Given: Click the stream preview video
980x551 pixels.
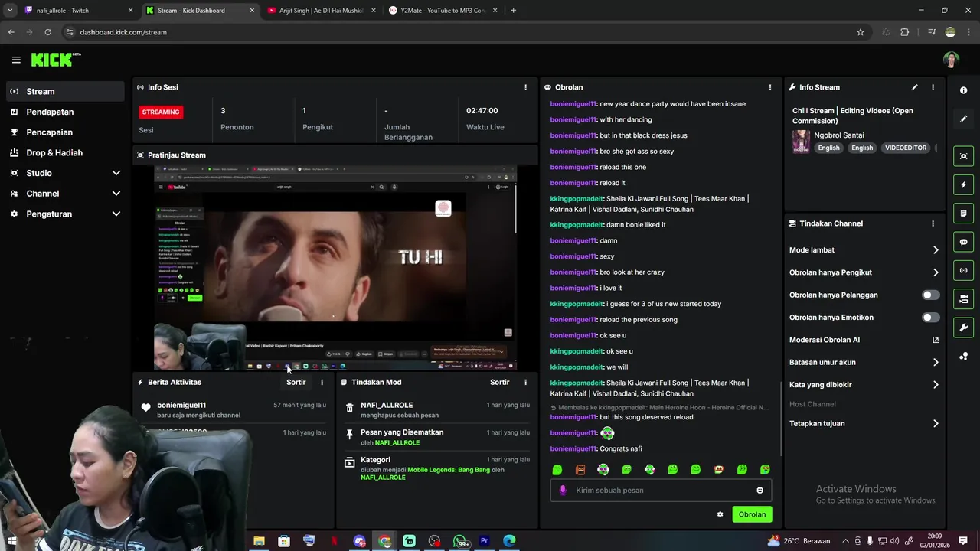Looking at the screenshot, I should (335, 268).
